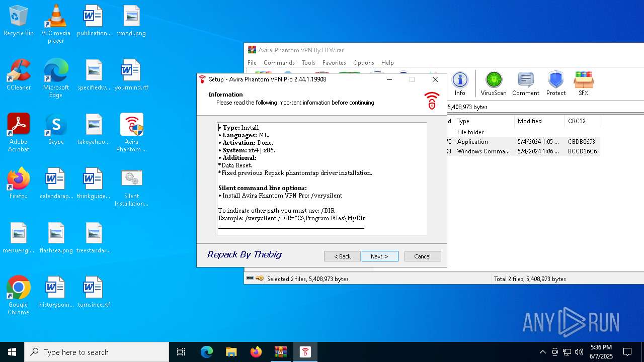Cancel the Avira Phantom VPN setup
The height and width of the screenshot is (362, 644).
click(423, 256)
